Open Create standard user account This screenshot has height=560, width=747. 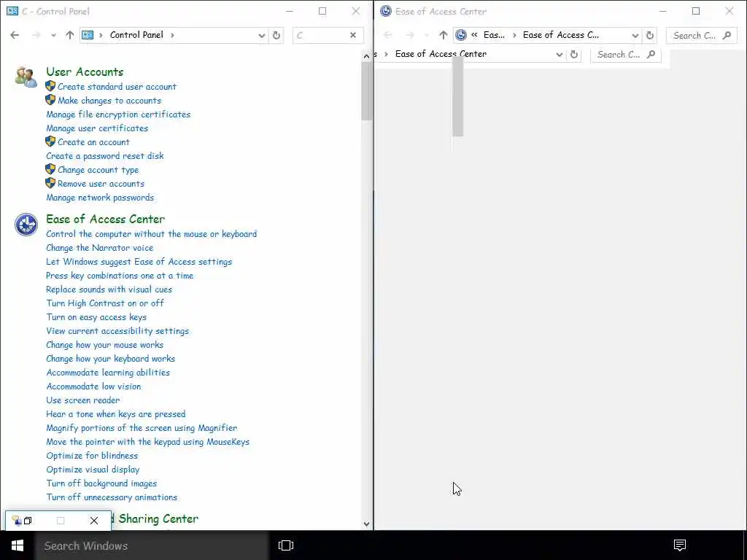coord(117,87)
